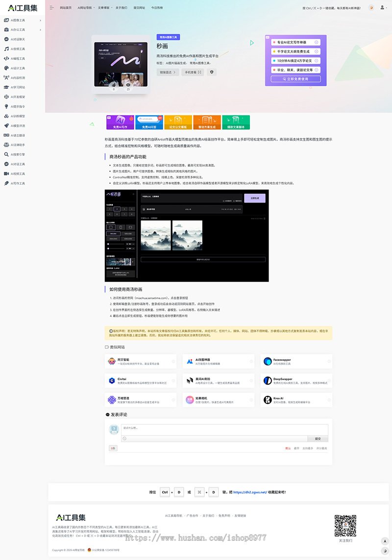
Task: Submit comment with the 提交 button
Action: 318,438
